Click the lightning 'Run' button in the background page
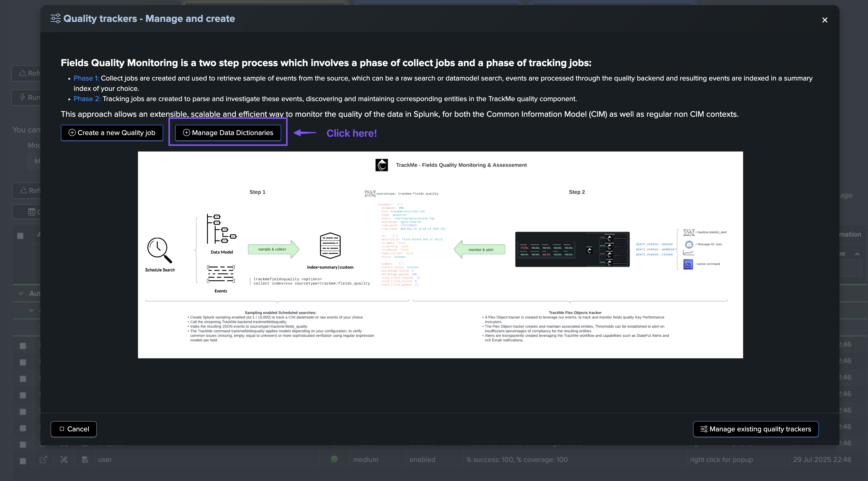The image size is (868, 481). 26,97
